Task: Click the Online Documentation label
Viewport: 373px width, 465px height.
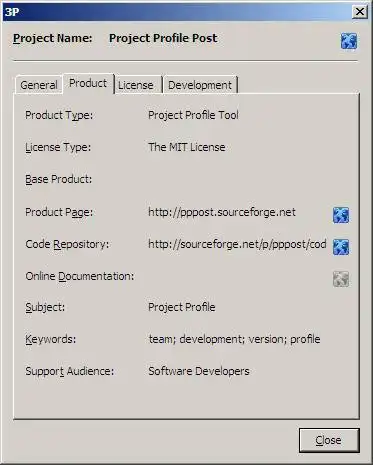Action: [80, 276]
